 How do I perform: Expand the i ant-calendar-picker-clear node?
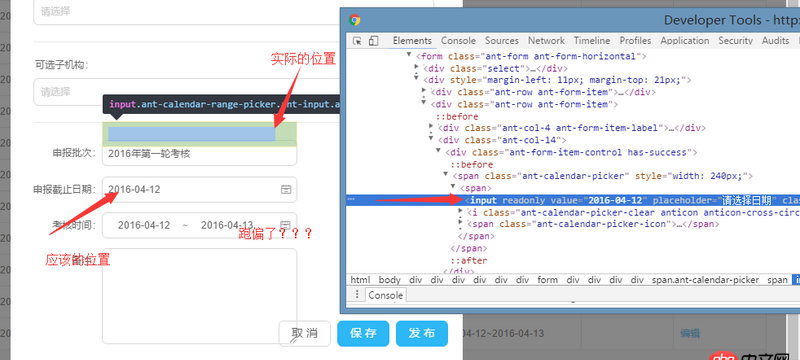click(x=461, y=211)
